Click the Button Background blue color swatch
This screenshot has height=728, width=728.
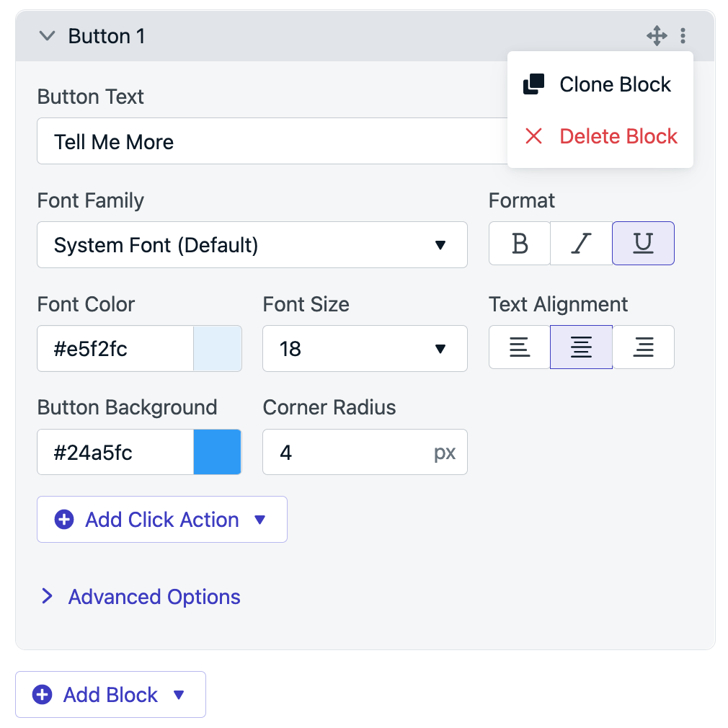[x=217, y=452]
